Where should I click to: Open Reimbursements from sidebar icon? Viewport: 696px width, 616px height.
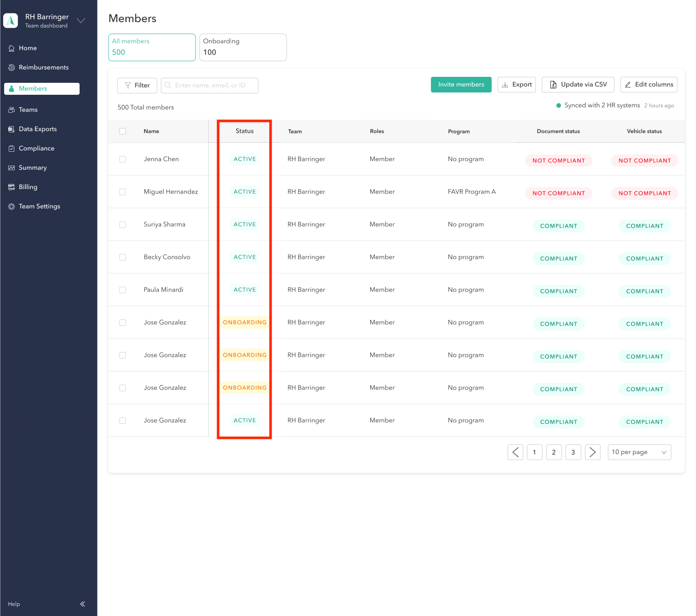point(12,68)
